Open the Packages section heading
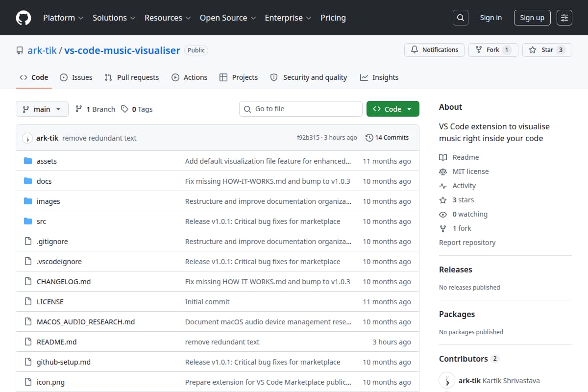 pyautogui.click(x=457, y=314)
